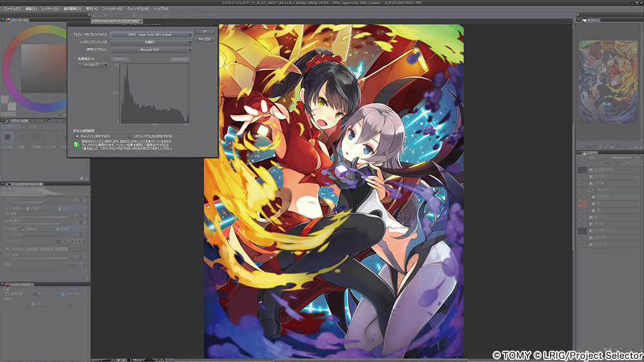Open the layer blending mode dropdown
This screenshot has height=362, width=644.
click(593, 158)
